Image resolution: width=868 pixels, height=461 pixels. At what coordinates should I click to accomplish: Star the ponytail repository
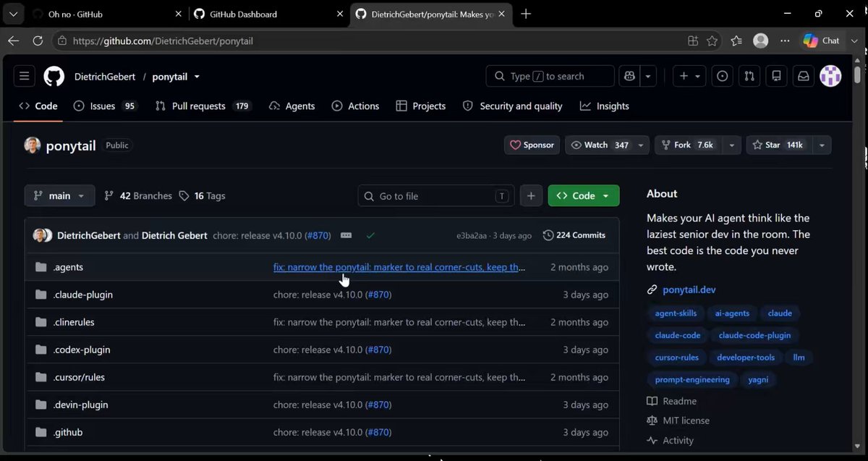click(x=778, y=145)
